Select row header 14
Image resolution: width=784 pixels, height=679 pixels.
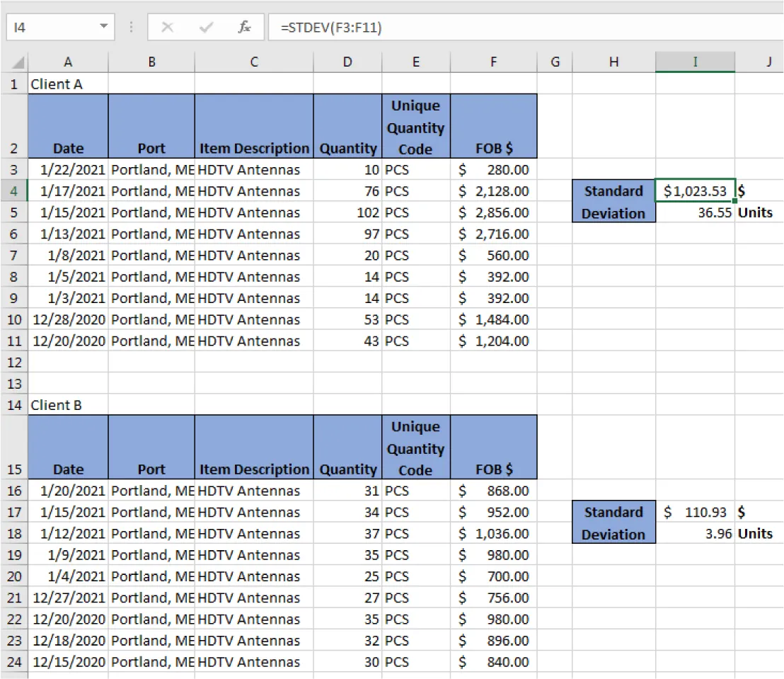[16, 405]
